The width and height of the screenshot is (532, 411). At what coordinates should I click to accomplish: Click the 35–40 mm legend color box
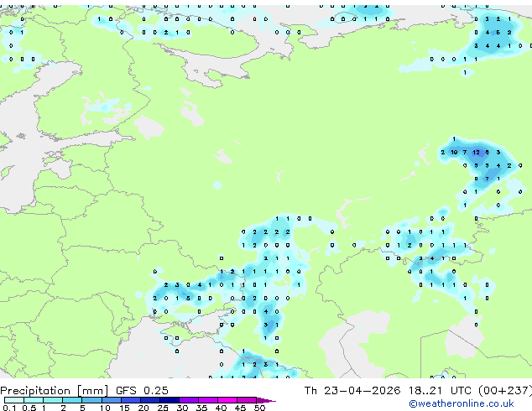pyautogui.click(x=208, y=400)
